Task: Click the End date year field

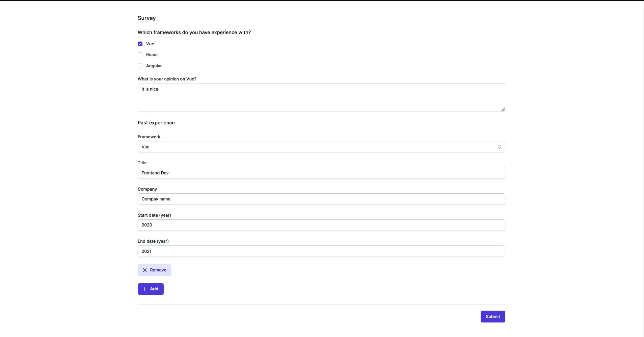Action: click(x=321, y=251)
